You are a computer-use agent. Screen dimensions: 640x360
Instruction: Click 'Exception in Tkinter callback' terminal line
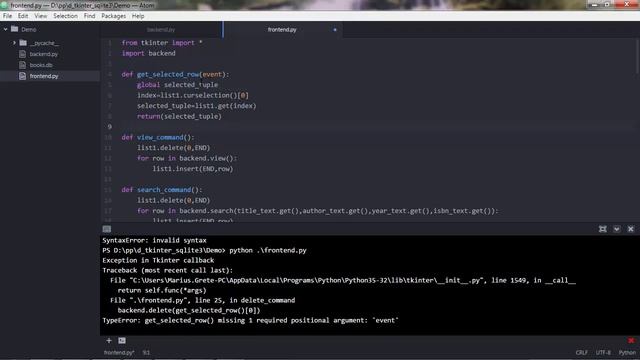(158, 260)
